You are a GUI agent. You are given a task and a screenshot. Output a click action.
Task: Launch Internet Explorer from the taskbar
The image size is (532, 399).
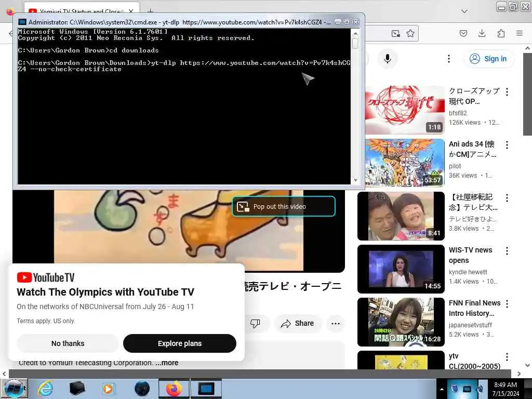45,389
